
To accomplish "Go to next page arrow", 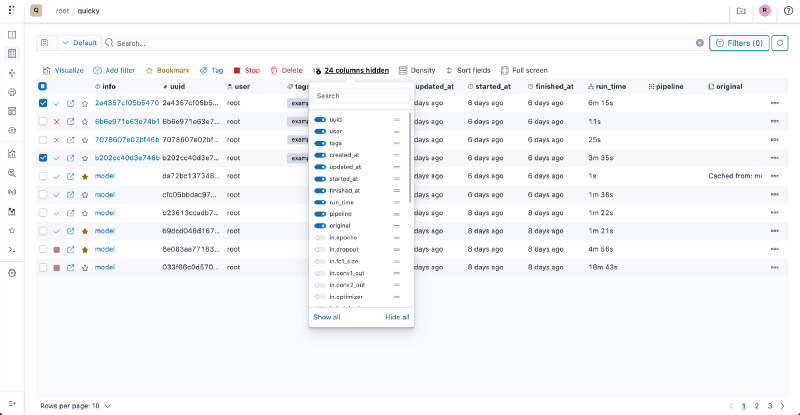I will pyautogui.click(x=783, y=406).
